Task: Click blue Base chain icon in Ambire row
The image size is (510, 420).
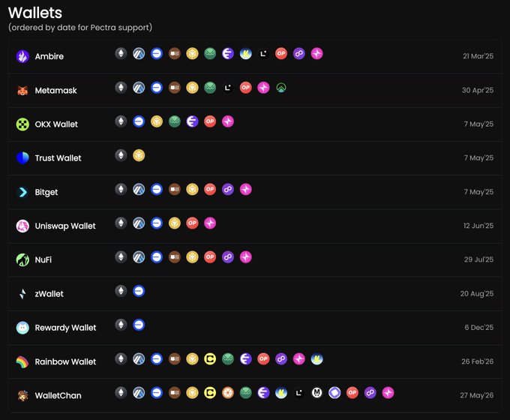Action: tap(157, 53)
